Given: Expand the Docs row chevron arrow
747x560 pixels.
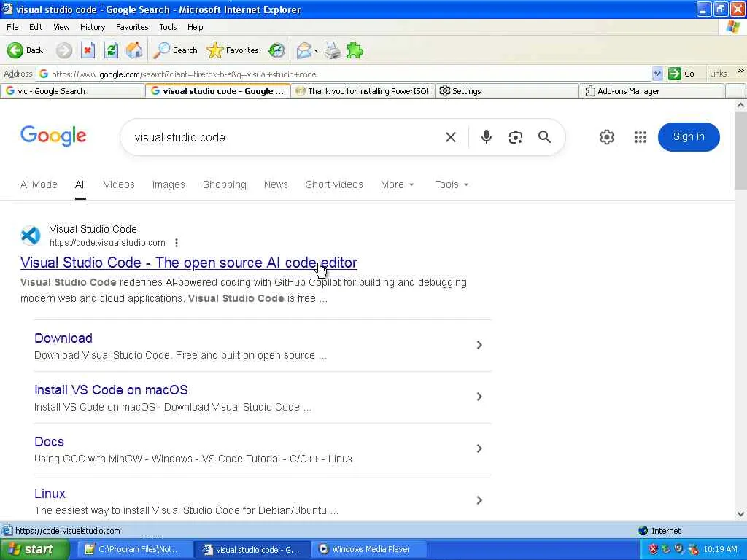Looking at the screenshot, I should (x=479, y=448).
